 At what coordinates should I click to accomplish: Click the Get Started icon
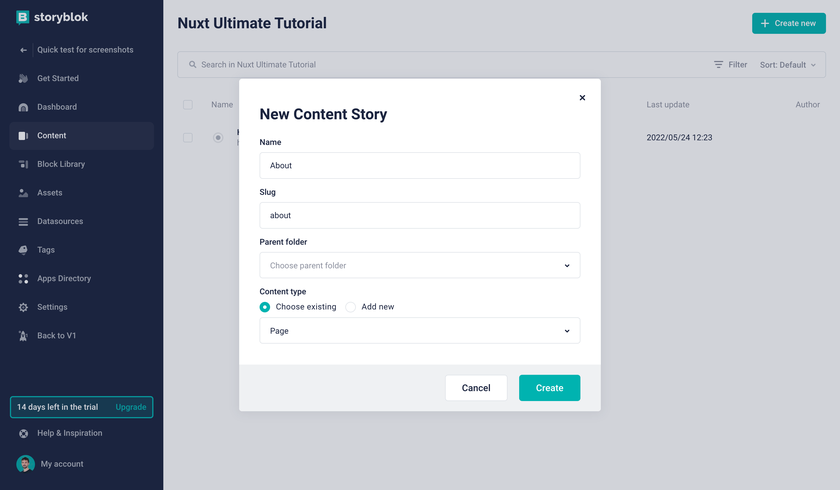click(23, 79)
